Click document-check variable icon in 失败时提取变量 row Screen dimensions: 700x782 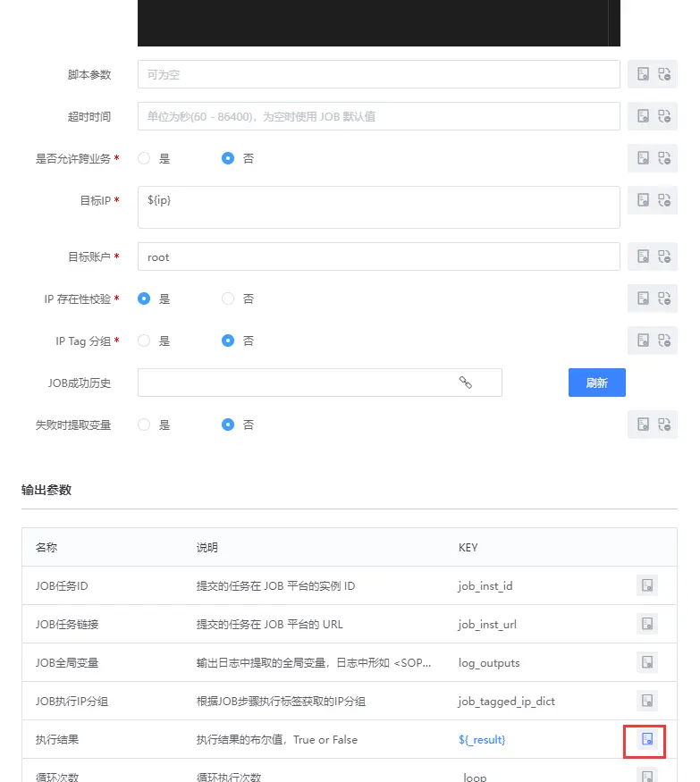[643, 425]
